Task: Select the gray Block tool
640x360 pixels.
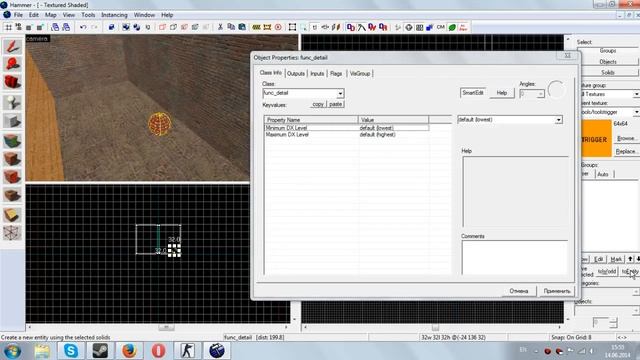Action: (x=12, y=121)
